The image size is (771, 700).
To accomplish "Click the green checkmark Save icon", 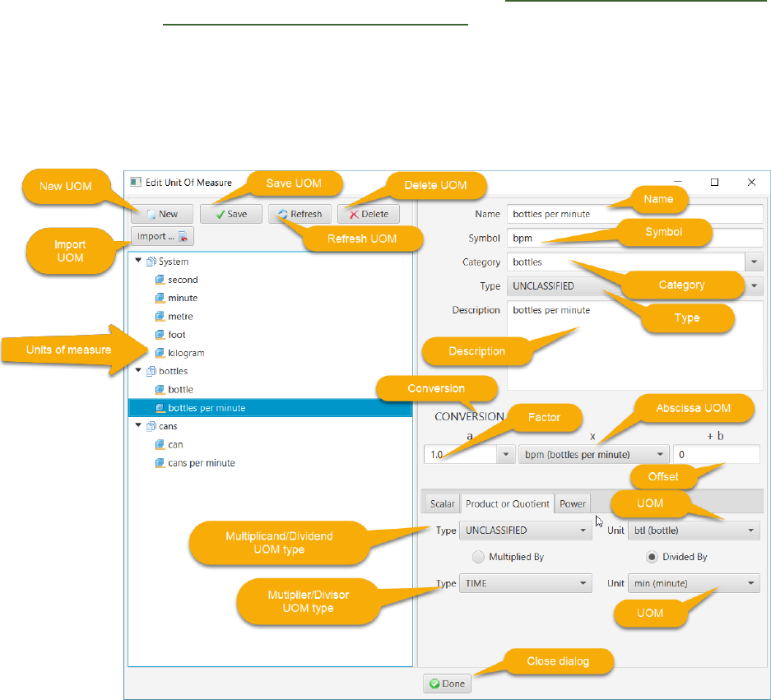I will (221, 215).
